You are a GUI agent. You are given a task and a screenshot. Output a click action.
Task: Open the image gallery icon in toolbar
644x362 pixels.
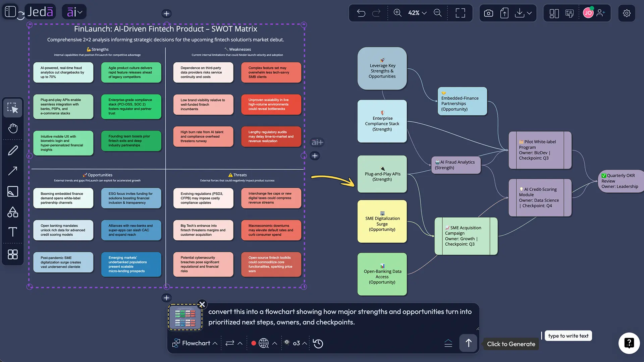click(570, 13)
